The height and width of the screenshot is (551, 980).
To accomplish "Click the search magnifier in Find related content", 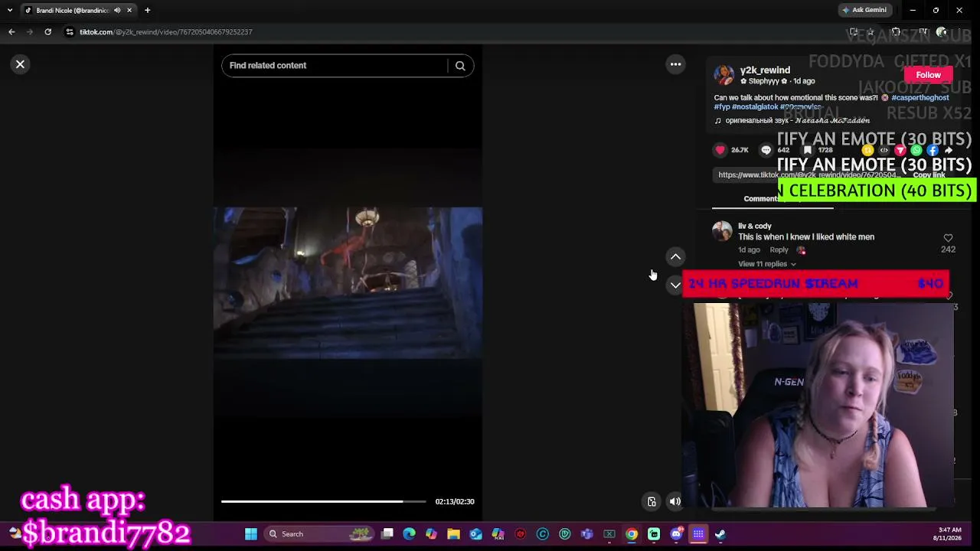I will point(460,66).
